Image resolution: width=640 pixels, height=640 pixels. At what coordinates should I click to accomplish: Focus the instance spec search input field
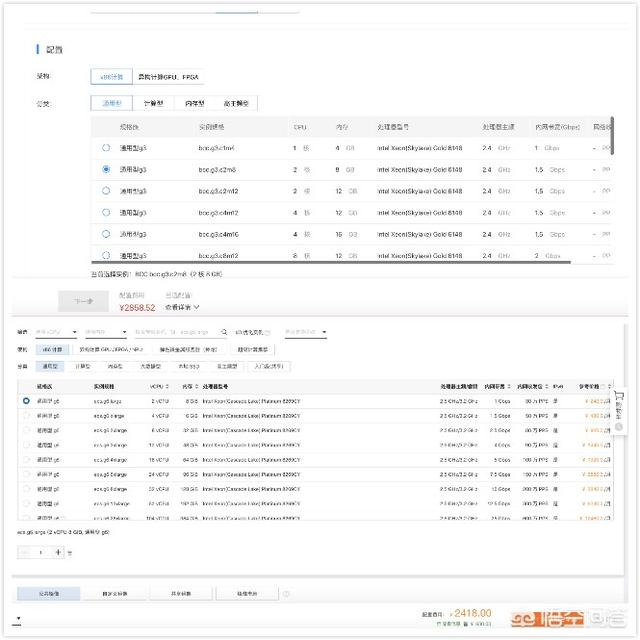177,332
